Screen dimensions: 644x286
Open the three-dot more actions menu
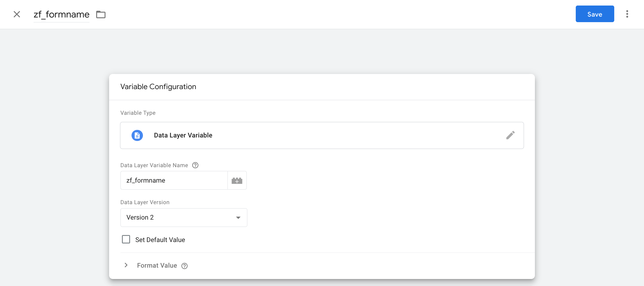[x=627, y=14]
